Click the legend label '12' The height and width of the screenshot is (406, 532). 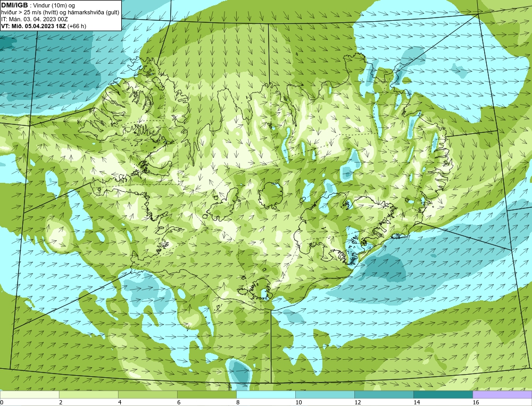tap(358, 402)
